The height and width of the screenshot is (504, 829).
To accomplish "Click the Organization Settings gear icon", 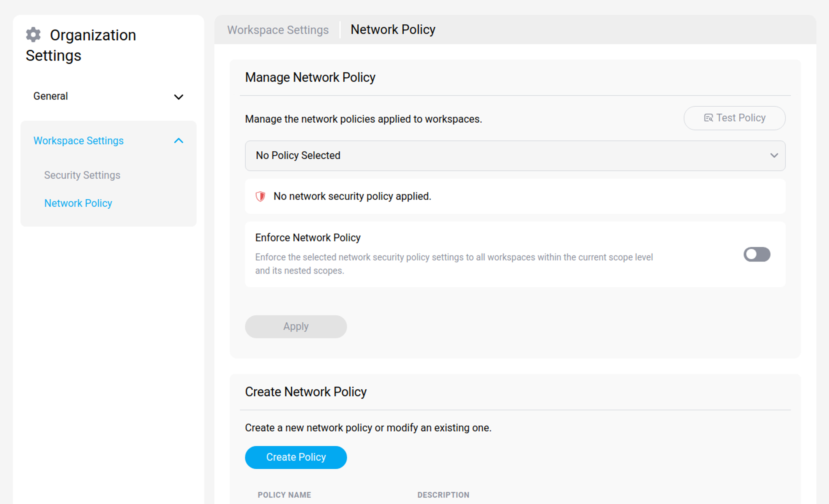I will click(x=33, y=34).
